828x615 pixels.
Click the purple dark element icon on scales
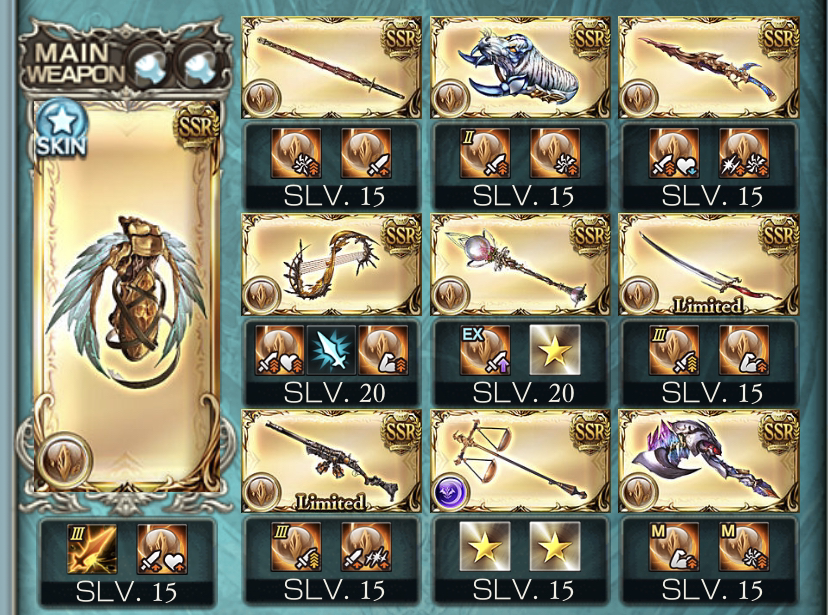pyautogui.click(x=450, y=493)
